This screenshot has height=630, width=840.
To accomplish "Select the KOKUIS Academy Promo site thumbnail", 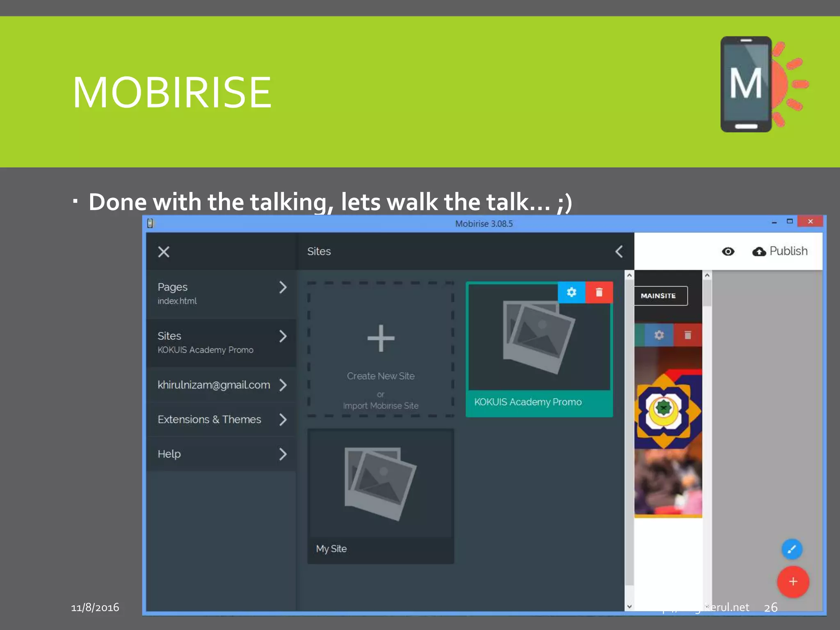I will pyautogui.click(x=539, y=337).
